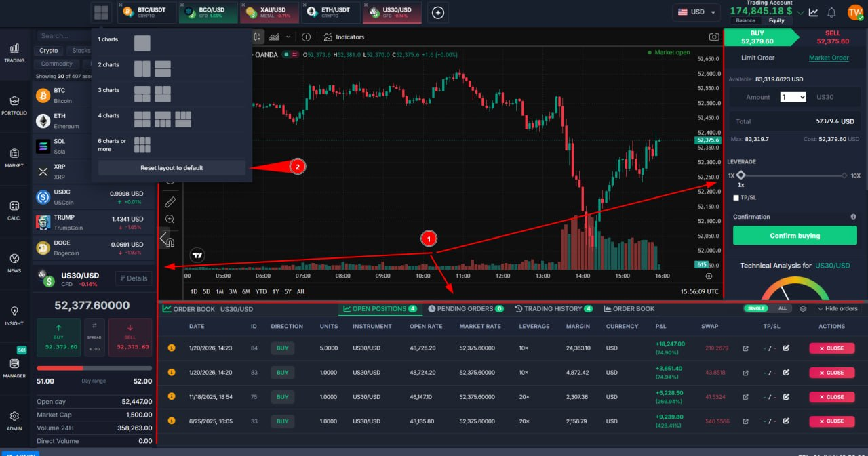Open the Pending Orders tab

coord(465,308)
